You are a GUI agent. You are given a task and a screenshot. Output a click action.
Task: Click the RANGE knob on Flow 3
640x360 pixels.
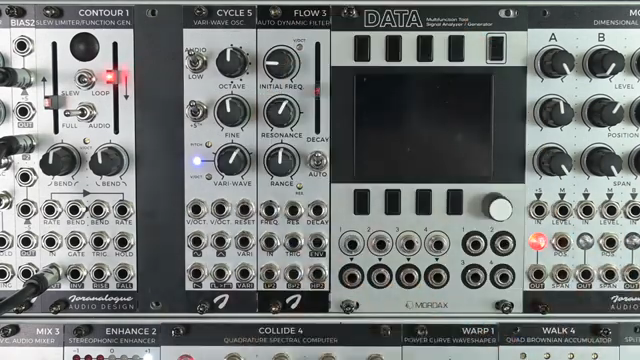[281, 161]
